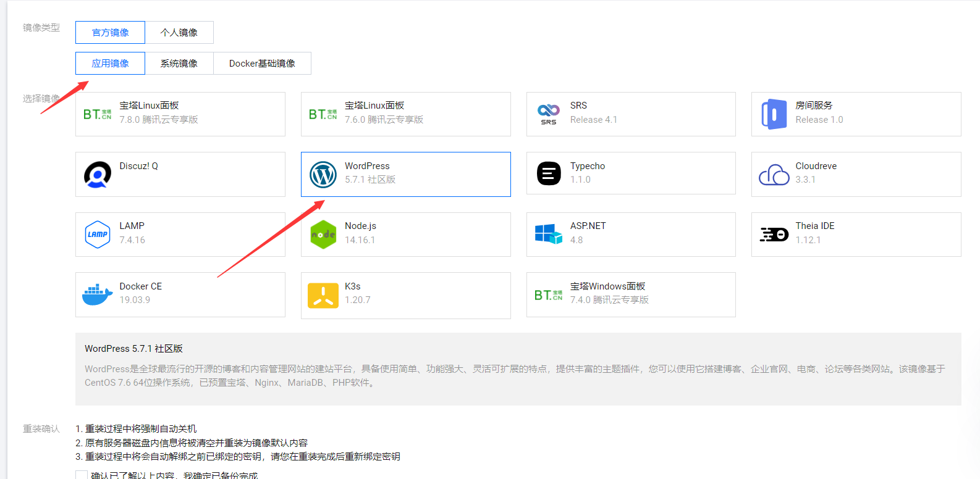Click the Cloudreve cloud icon

(x=774, y=175)
